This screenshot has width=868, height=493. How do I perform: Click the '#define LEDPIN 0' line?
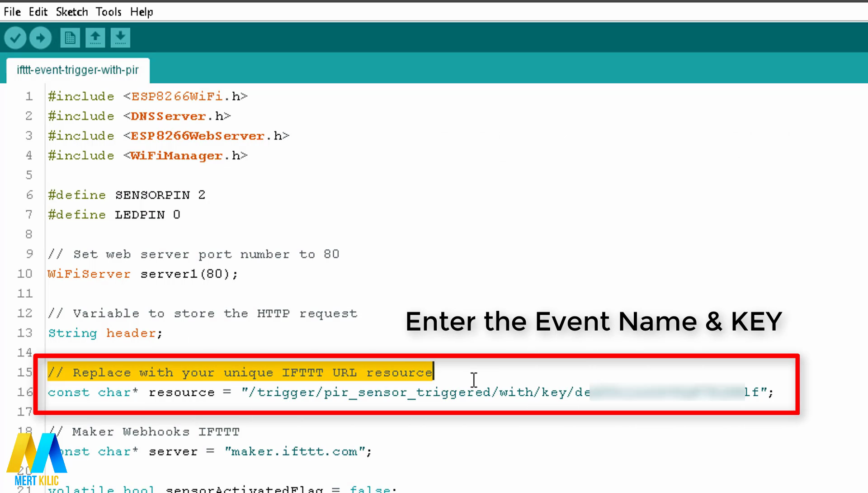(114, 215)
